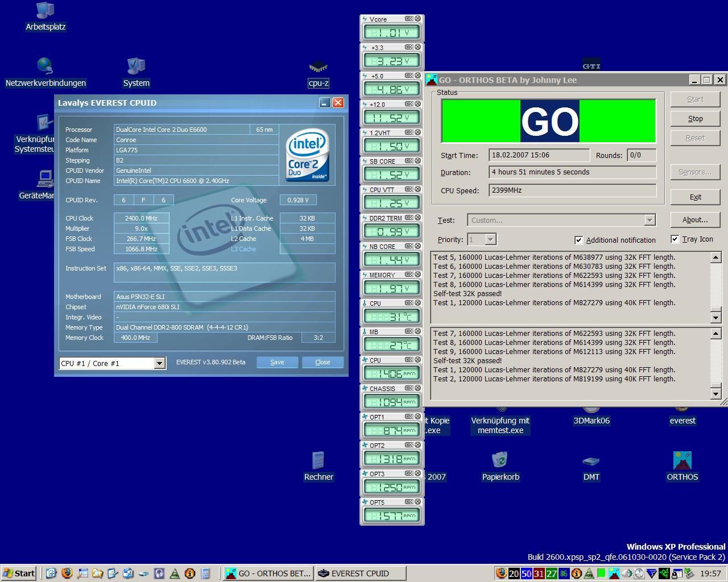Click the Rounds 0/0 field in ORTHOS

click(642, 155)
